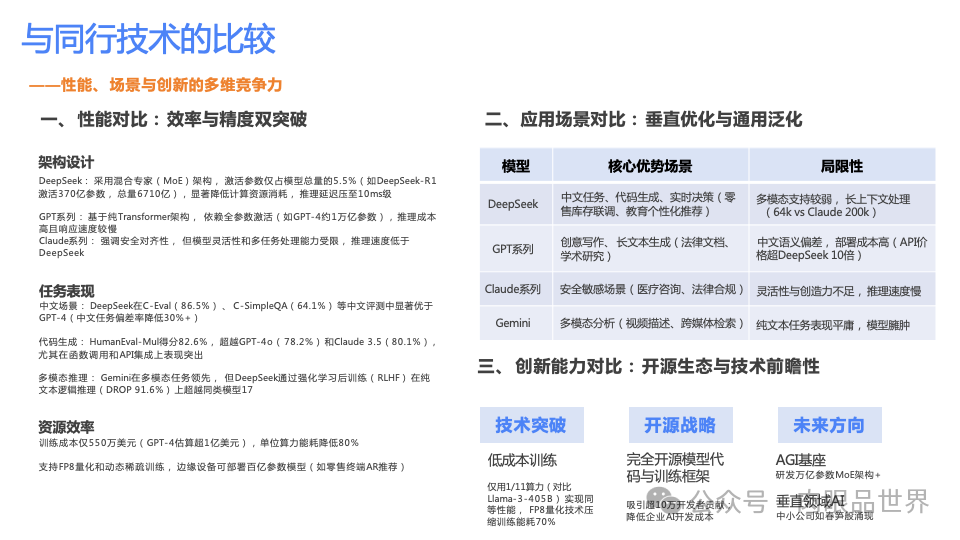The width and height of the screenshot is (960, 540).
Task: Click the 支持FP8量化和动态稀疏训练 line
Action: pos(222,467)
